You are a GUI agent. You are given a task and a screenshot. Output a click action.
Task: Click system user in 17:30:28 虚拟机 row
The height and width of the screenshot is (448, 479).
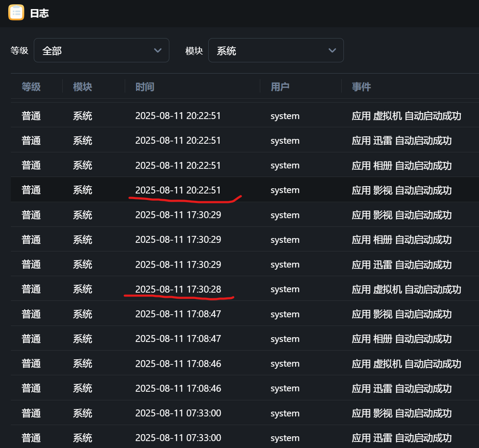tap(285, 289)
